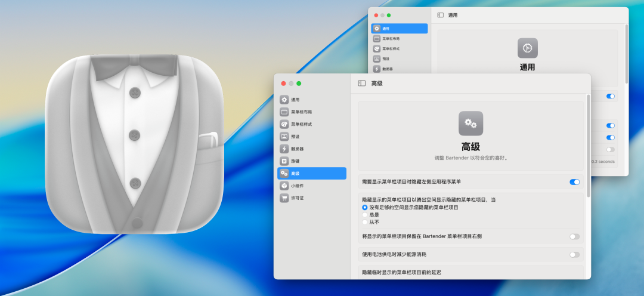The width and height of the screenshot is (644, 296).
Task: Select 没有足够的空间显示您隐藏的菜单栏项目 radio option
Action: coord(365,208)
